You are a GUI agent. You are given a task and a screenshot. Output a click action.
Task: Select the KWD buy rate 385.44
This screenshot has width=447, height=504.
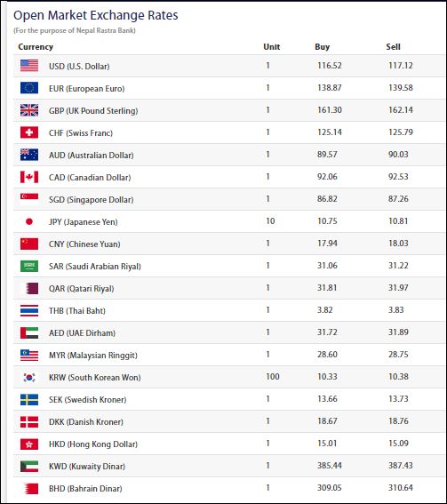pos(330,466)
